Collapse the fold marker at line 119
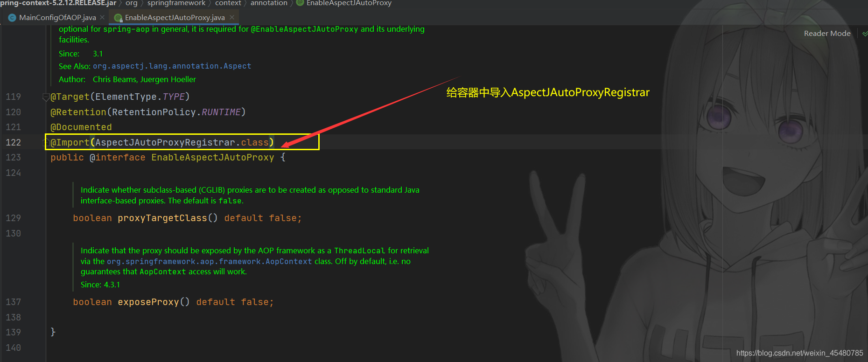 click(46, 97)
